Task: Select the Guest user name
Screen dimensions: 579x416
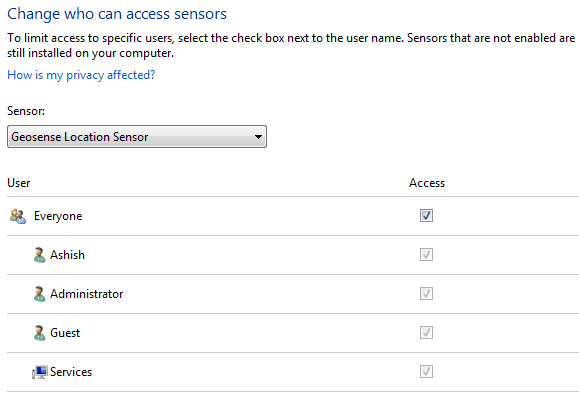Action: pyautogui.click(x=65, y=333)
